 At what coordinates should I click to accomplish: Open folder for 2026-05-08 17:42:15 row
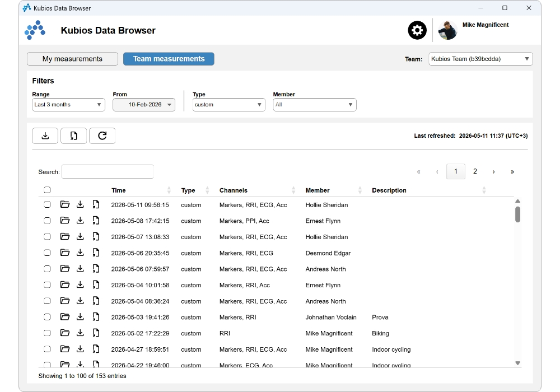pos(64,221)
